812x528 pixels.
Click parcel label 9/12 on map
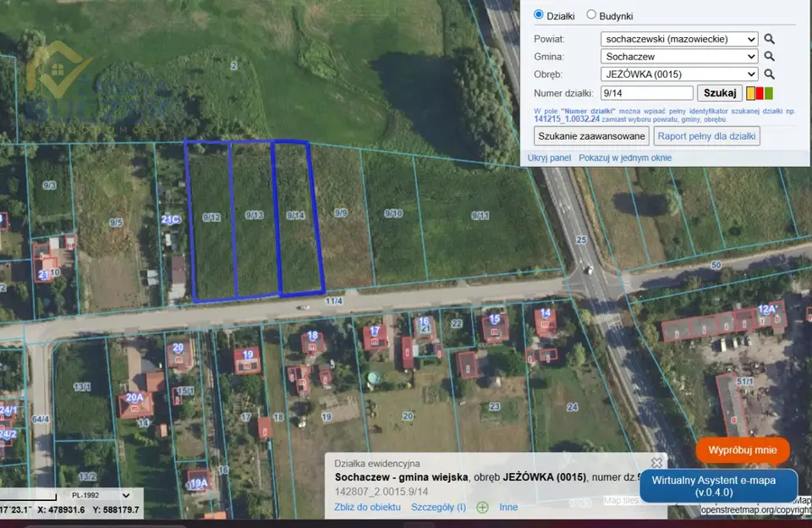211,217
